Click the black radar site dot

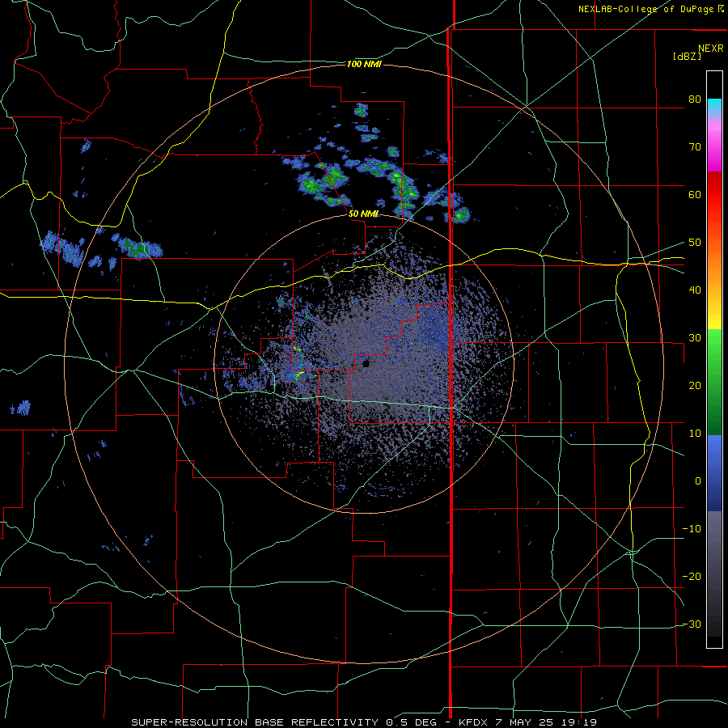point(366,363)
